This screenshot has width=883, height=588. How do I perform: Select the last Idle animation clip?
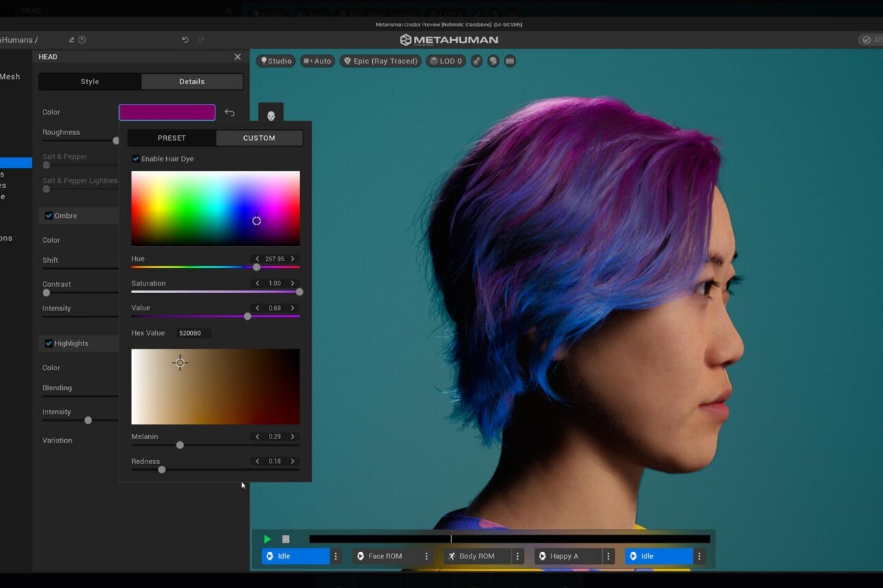click(x=660, y=556)
